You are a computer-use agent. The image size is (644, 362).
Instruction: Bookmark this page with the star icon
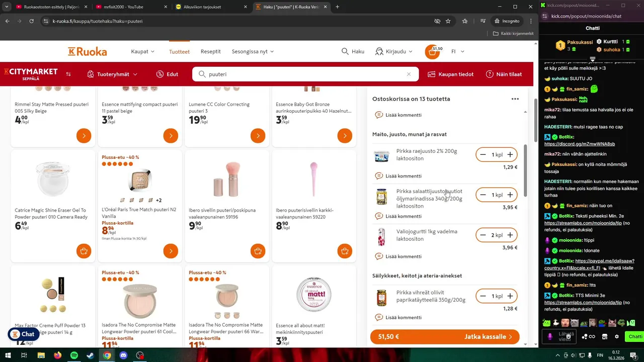[x=448, y=21]
